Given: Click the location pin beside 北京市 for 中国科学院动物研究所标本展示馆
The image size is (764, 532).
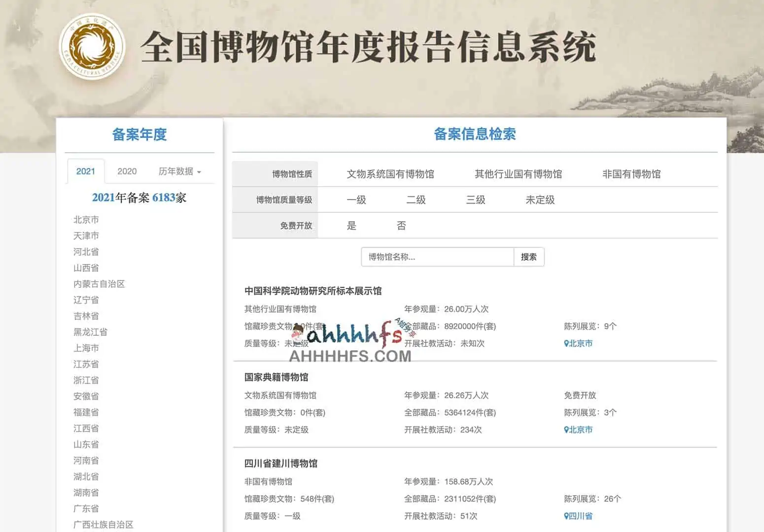Looking at the screenshot, I should [x=566, y=343].
